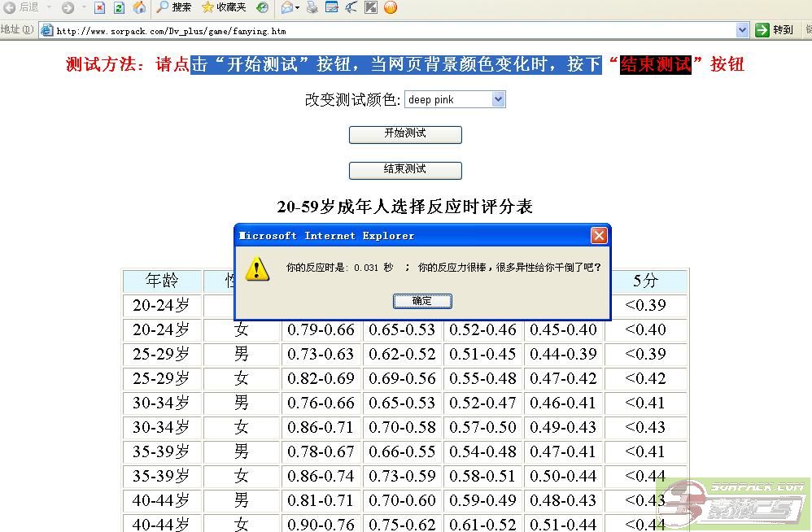Click the 开始测试 button

pyautogui.click(x=405, y=134)
